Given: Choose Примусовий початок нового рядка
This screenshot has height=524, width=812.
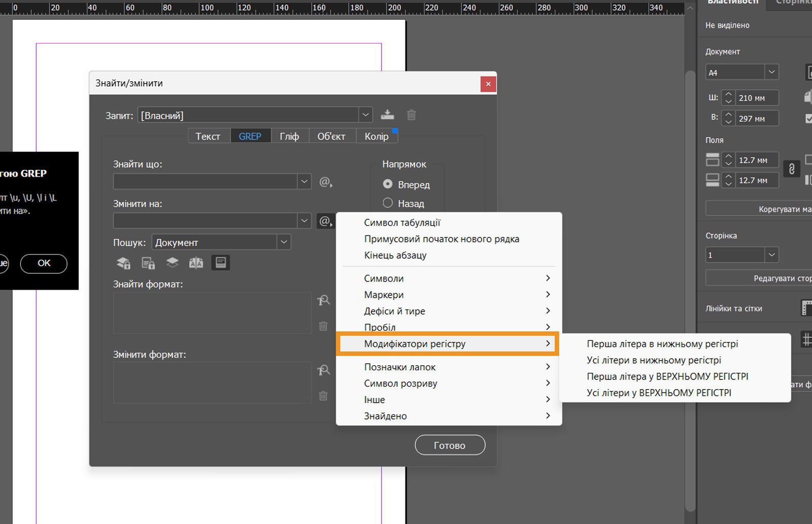Looking at the screenshot, I should pos(449,239).
